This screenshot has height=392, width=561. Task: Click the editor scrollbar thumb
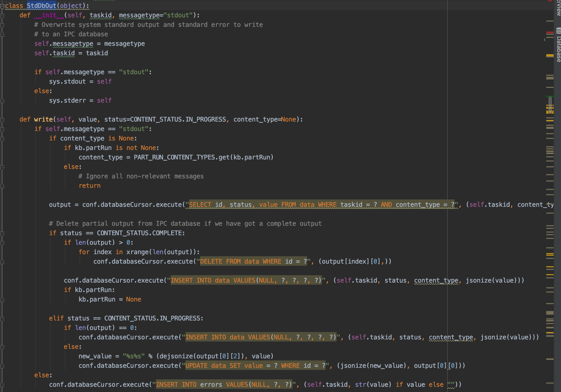pos(550,105)
